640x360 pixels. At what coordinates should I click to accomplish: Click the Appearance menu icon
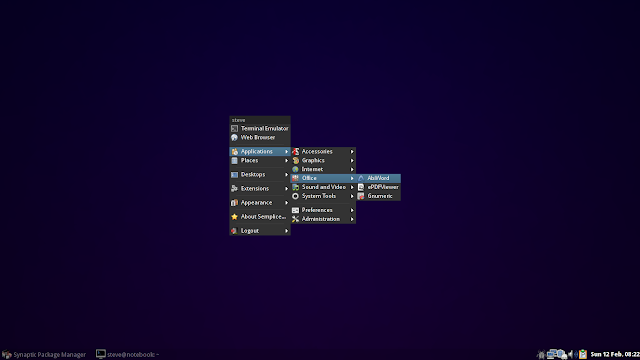(234, 202)
